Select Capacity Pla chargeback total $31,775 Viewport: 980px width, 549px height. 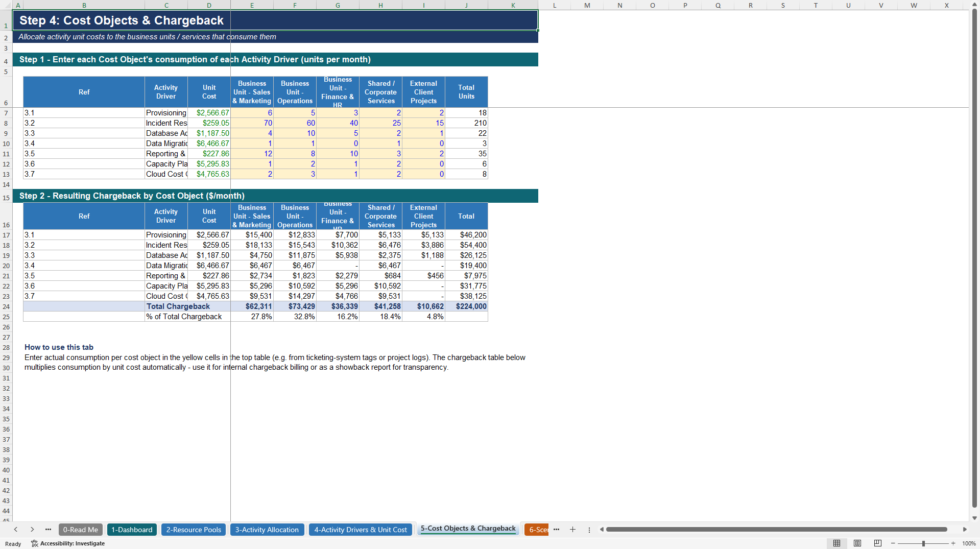click(467, 286)
